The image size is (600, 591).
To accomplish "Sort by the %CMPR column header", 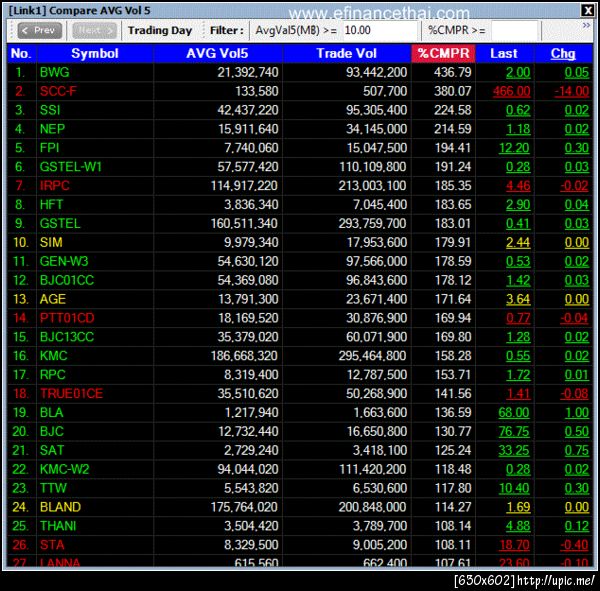I will 443,53.
